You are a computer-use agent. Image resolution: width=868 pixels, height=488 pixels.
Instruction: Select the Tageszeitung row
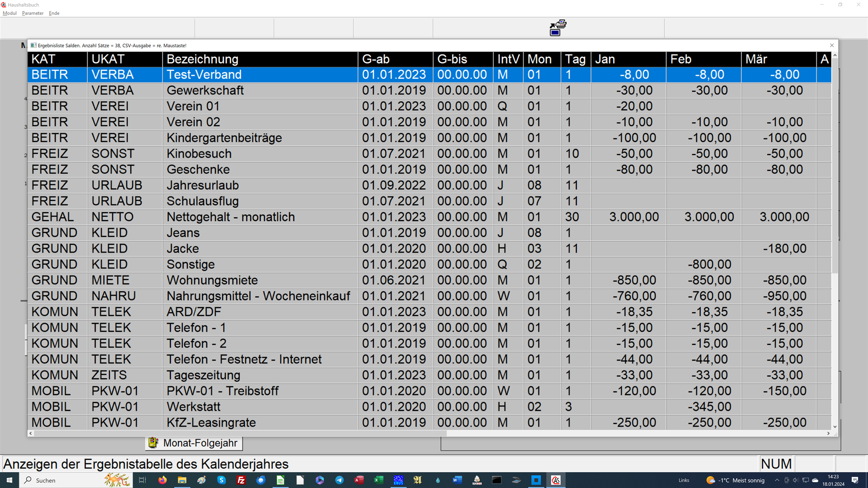tap(429, 375)
